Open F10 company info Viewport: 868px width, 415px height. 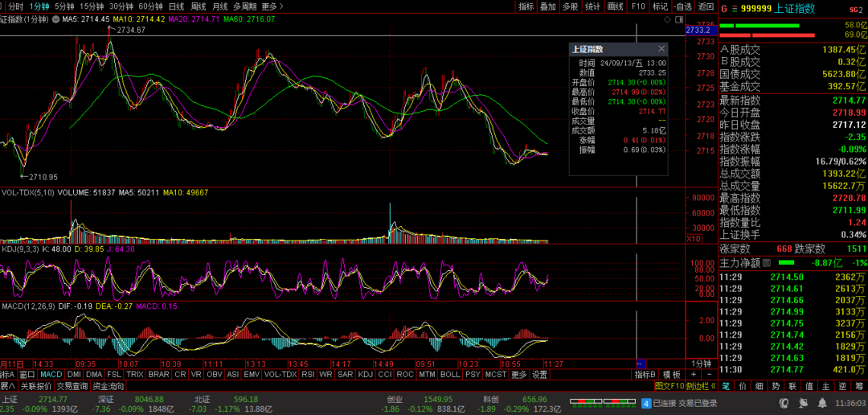click(x=638, y=6)
